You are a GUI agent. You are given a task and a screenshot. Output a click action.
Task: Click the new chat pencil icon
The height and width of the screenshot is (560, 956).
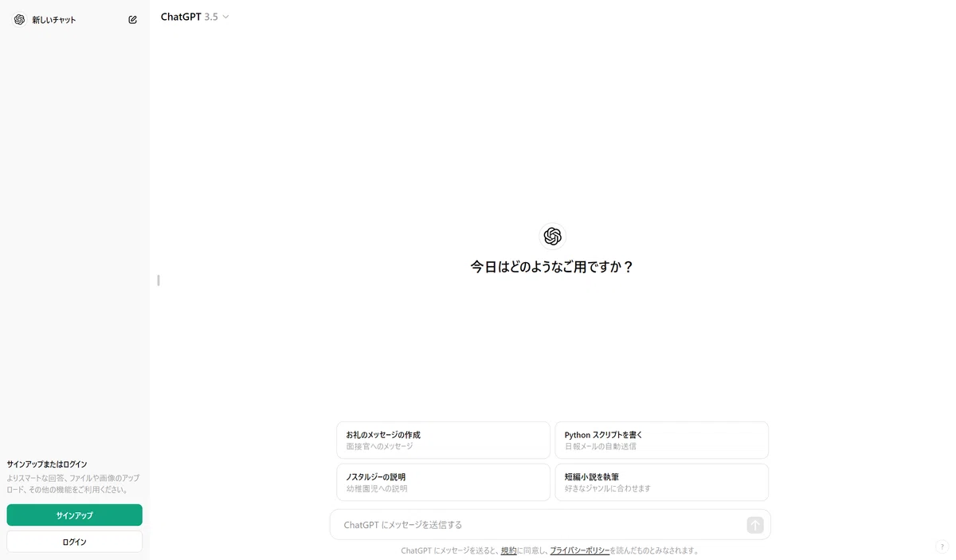click(132, 20)
